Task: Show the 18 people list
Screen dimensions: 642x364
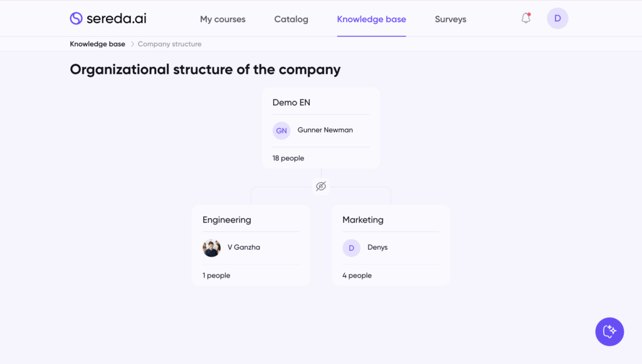Action: [x=288, y=159]
